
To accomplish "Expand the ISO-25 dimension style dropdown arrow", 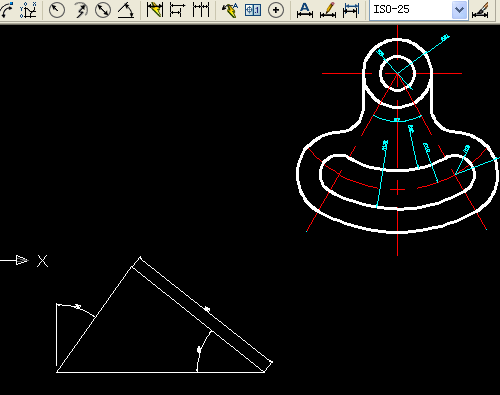I will pyautogui.click(x=459, y=10).
